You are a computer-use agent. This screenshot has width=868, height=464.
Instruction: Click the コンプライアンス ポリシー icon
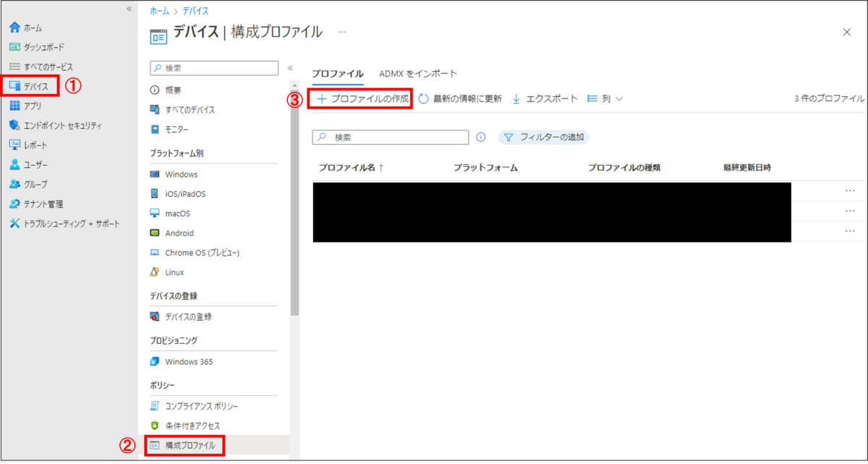coord(154,406)
